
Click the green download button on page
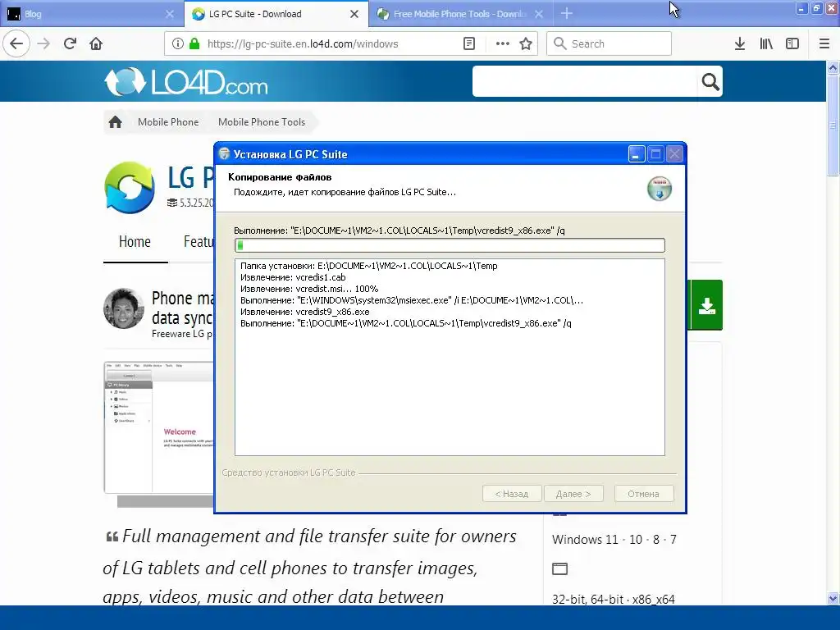tap(706, 305)
